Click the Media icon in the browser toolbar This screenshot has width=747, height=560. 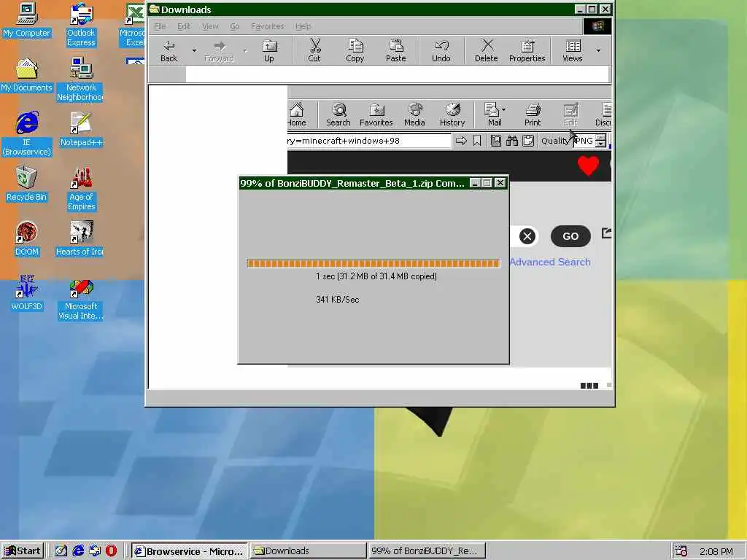tap(415, 110)
